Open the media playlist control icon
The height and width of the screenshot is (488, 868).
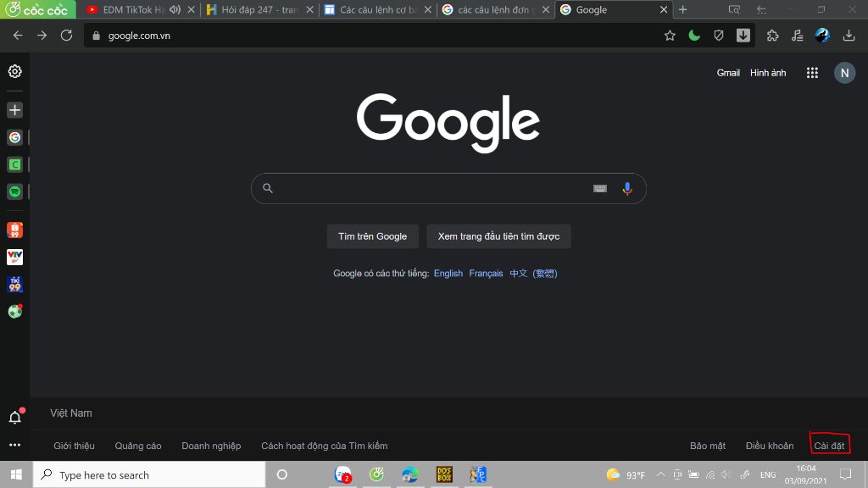[797, 36]
